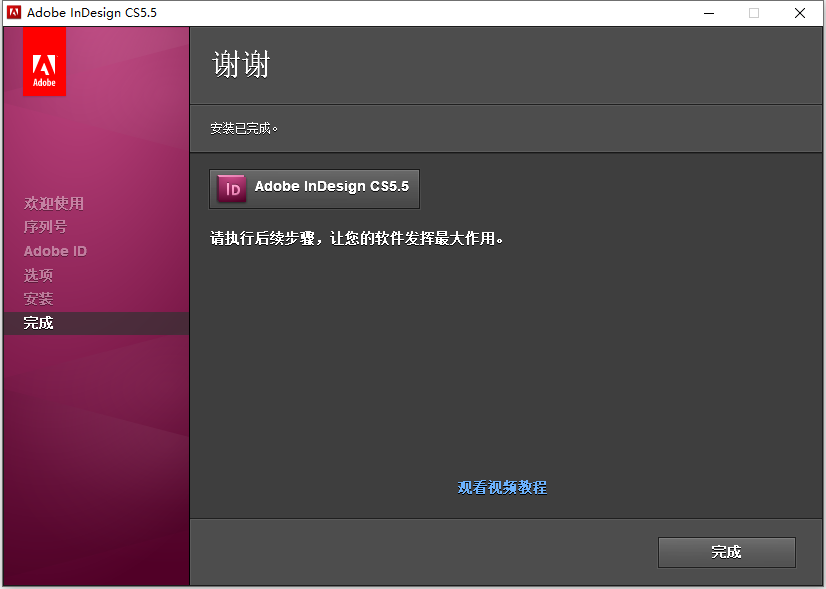
Task: Minimize the installer window
Action: pyautogui.click(x=709, y=13)
